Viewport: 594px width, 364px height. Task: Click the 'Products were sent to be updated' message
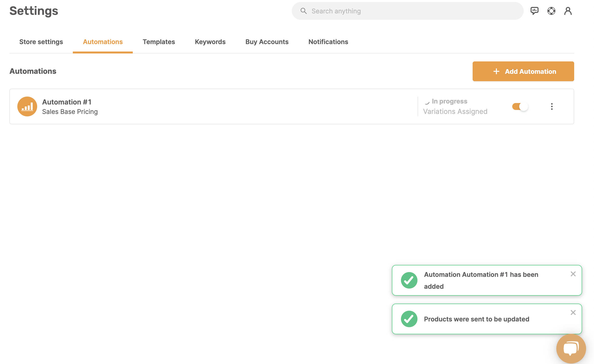[x=477, y=319]
